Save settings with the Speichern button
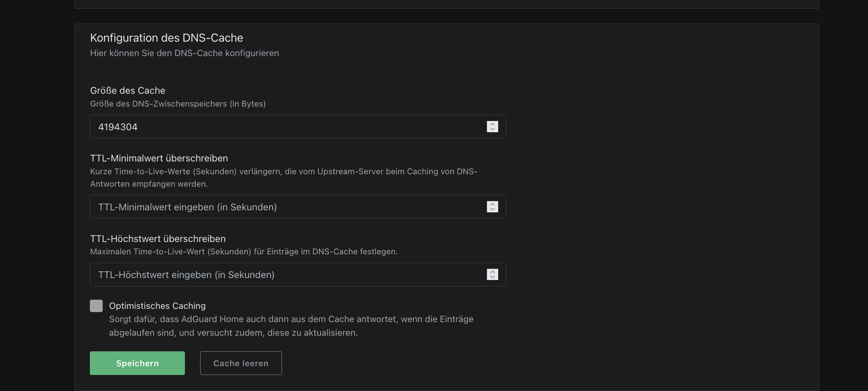The height and width of the screenshot is (391, 868). point(137,363)
